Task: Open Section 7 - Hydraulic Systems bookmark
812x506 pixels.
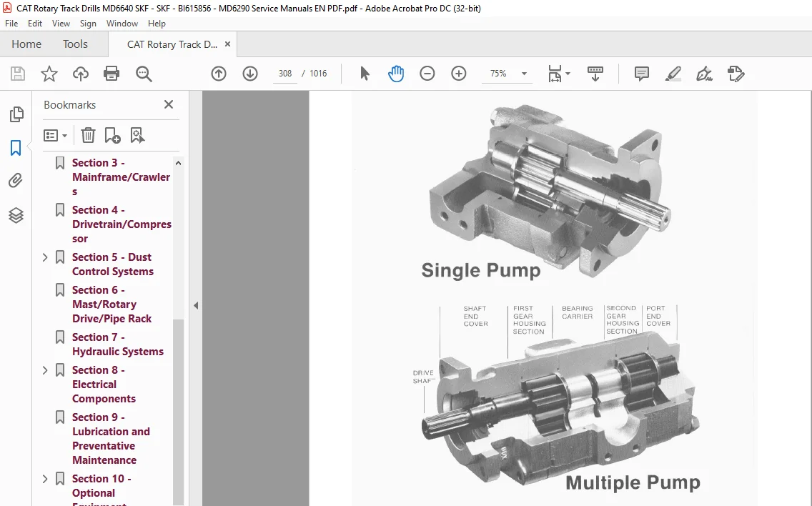Action: tap(117, 344)
